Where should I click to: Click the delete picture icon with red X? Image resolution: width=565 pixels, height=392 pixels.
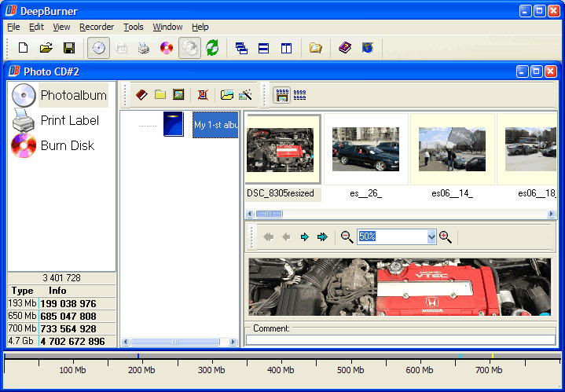tap(203, 95)
